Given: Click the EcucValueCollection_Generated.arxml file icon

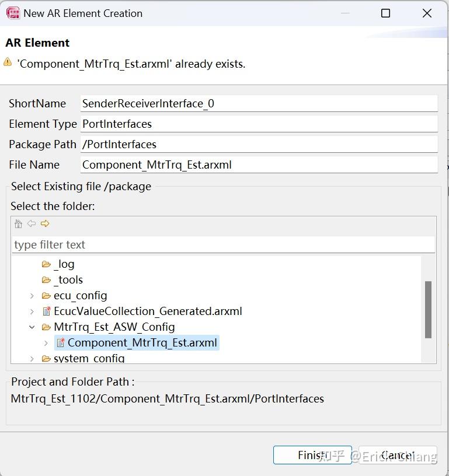Looking at the screenshot, I should coord(47,311).
